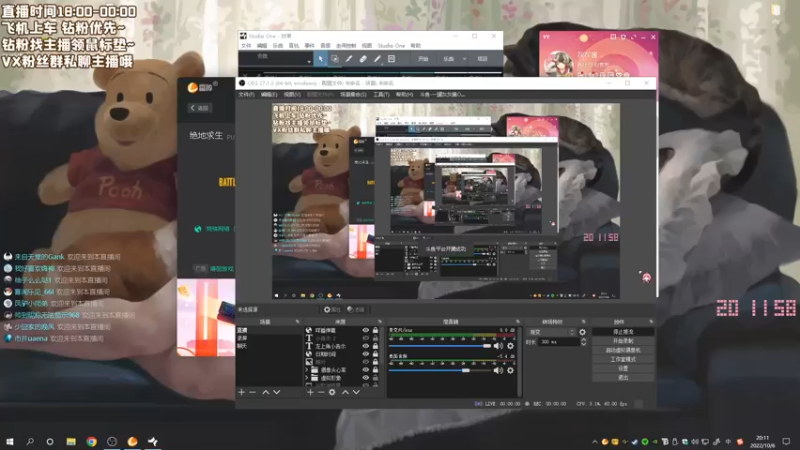Open the OBS icon on the taskbar
This screenshot has height=450, width=800.
[x=112, y=441]
